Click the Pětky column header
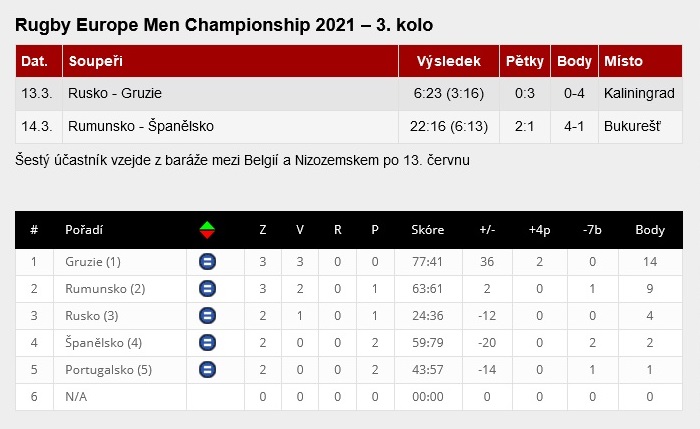This screenshot has height=429, width=700. pyautogui.click(x=525, y=62)
